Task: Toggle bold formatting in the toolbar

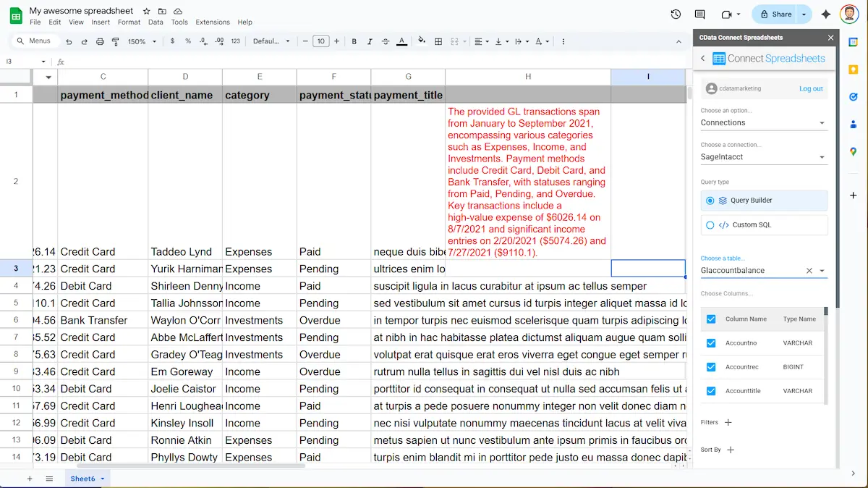Action: [353, 41]
